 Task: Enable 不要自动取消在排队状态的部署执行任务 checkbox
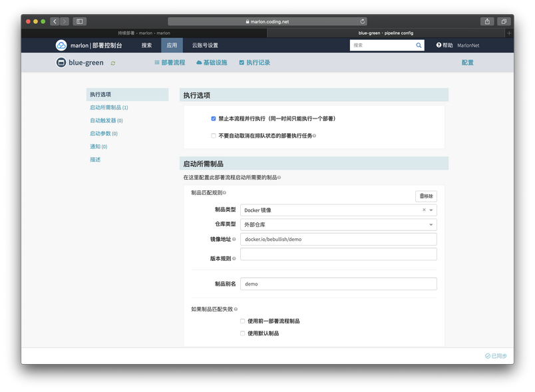coord(214,136)
